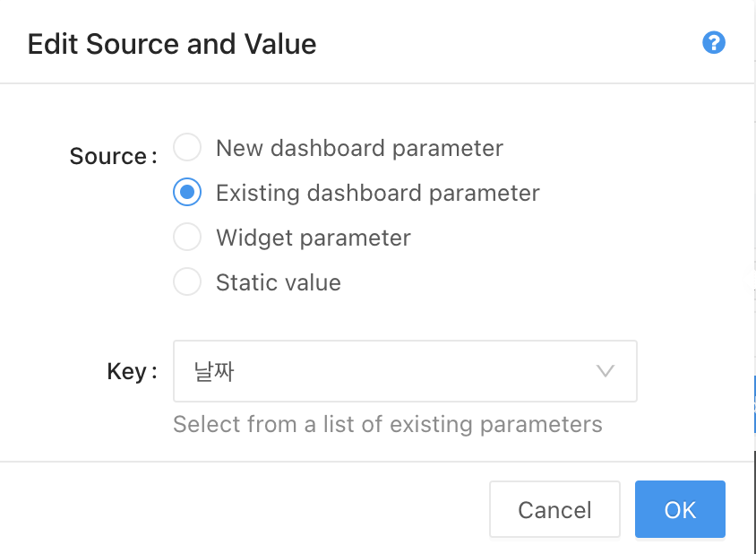Select the Widget parameter radio button

[x=187, y=238]
